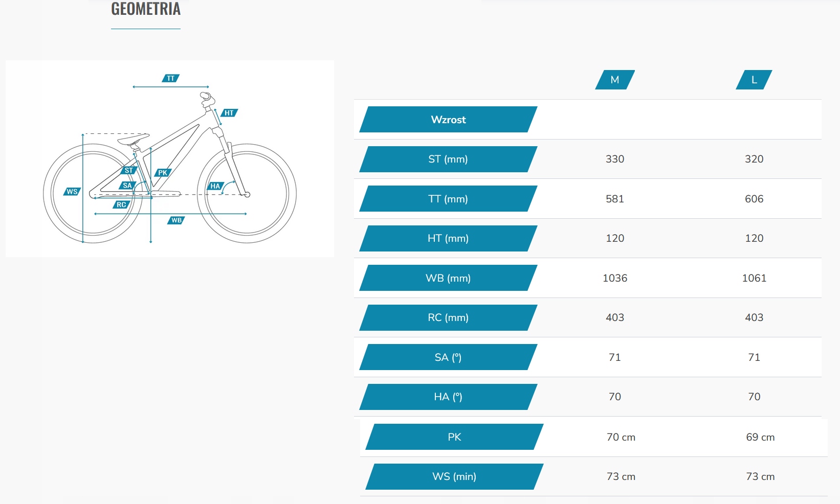Click the TT label on bike diagram
This screenshot has width=840, height=504.
(171, 78)
